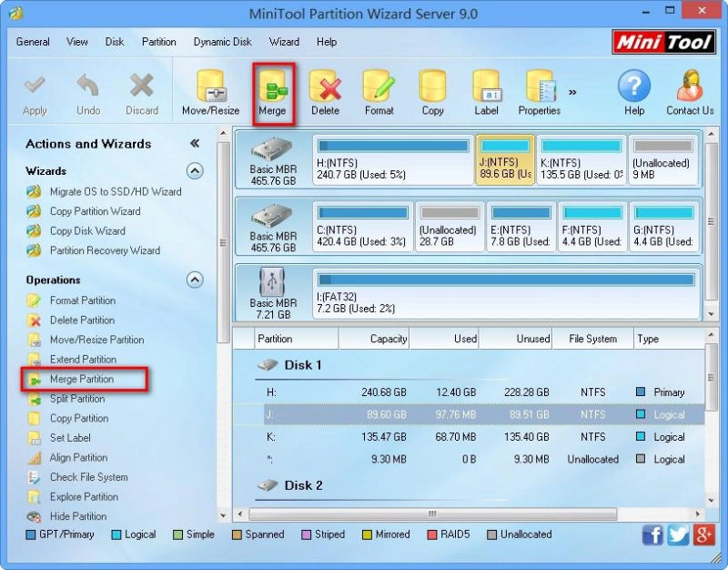Click the Copy partition icon
This screenshot has width=728, height=570.
point(432,88)
